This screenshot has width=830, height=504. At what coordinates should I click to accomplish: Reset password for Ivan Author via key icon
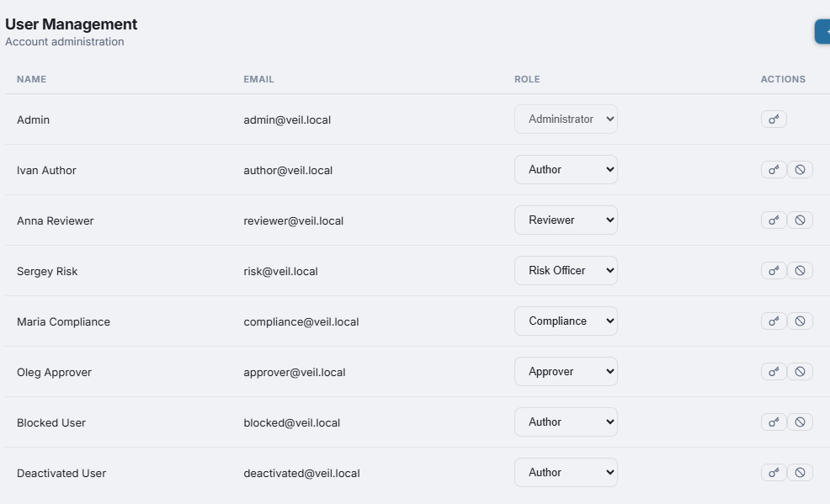774,170
